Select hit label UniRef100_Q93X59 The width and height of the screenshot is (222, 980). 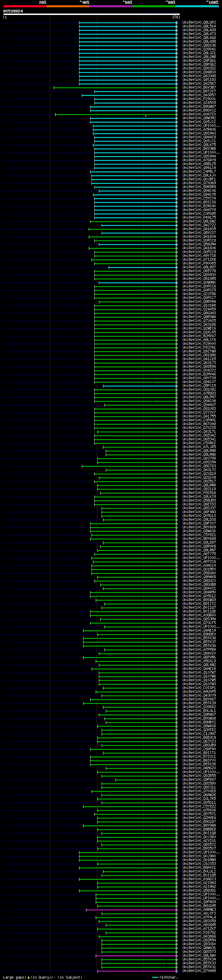[199, 921]
